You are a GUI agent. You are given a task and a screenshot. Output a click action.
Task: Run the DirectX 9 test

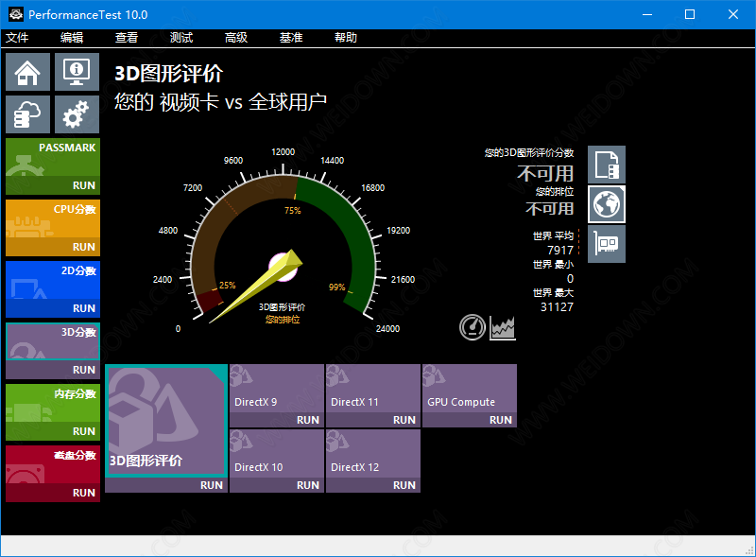click(x=277, y=420)
